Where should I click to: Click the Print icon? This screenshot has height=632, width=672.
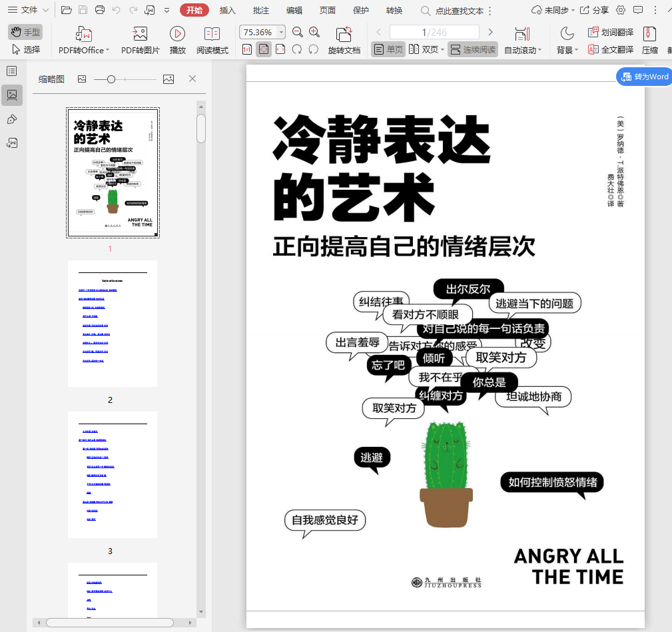(100, 10)
